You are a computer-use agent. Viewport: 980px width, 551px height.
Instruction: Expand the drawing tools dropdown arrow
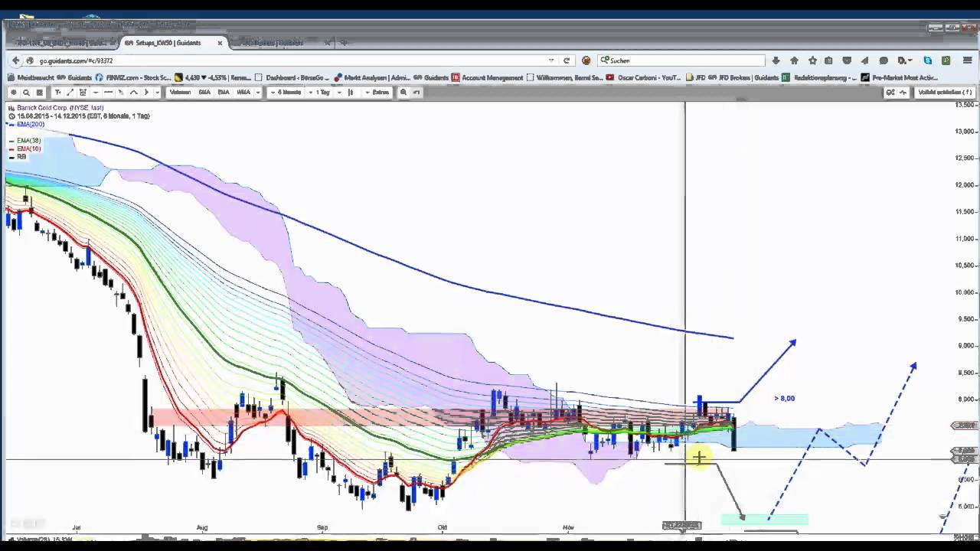pyautogui.click(x=157, y=92)
